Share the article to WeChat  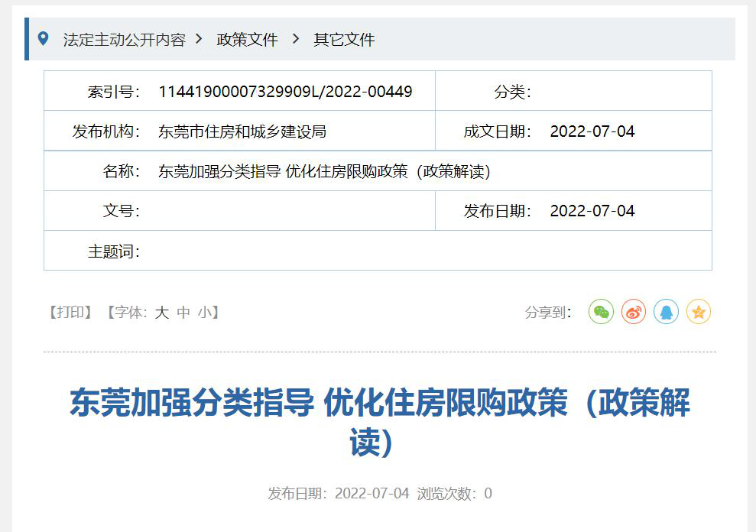click(601, 312)
